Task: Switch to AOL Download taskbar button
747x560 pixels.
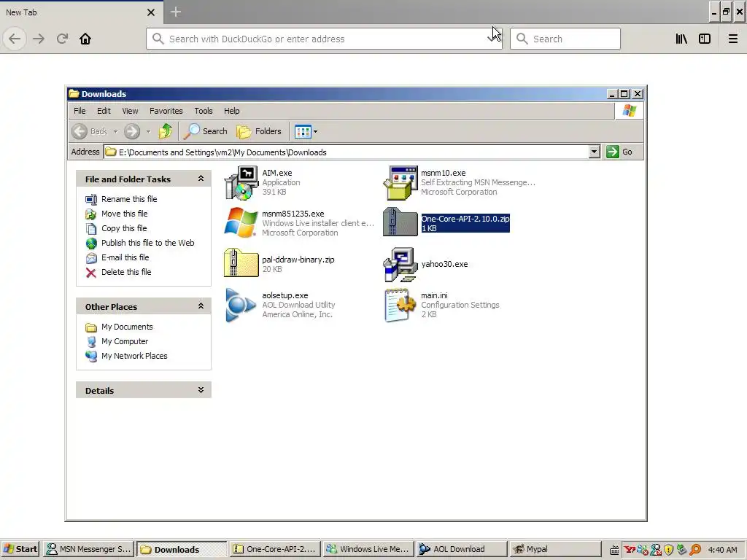Action: [x=461, y=549]
